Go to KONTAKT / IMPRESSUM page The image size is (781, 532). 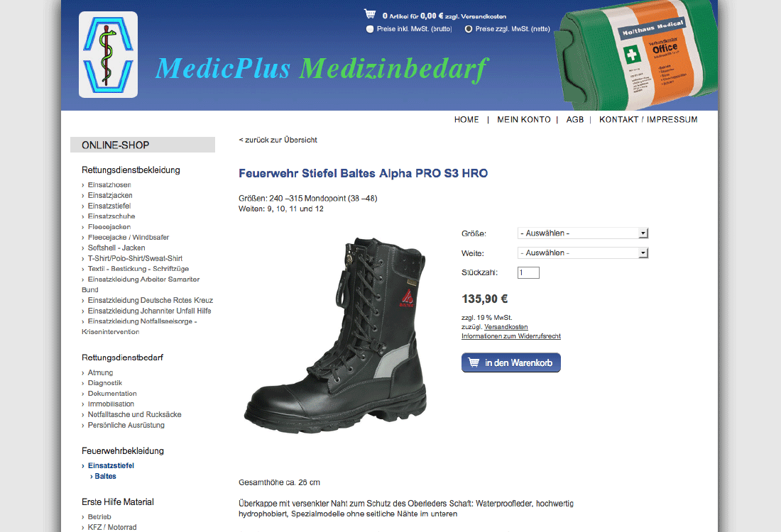pos(648,119)
